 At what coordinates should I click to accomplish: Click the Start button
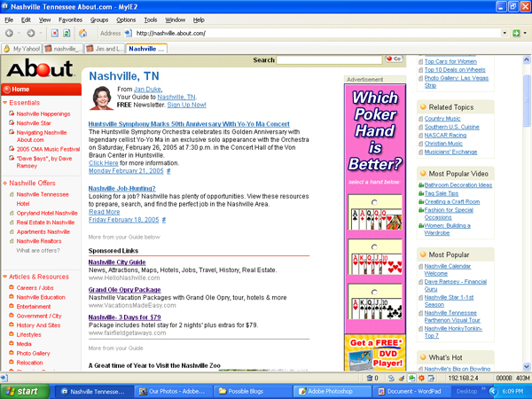[25, 391]
